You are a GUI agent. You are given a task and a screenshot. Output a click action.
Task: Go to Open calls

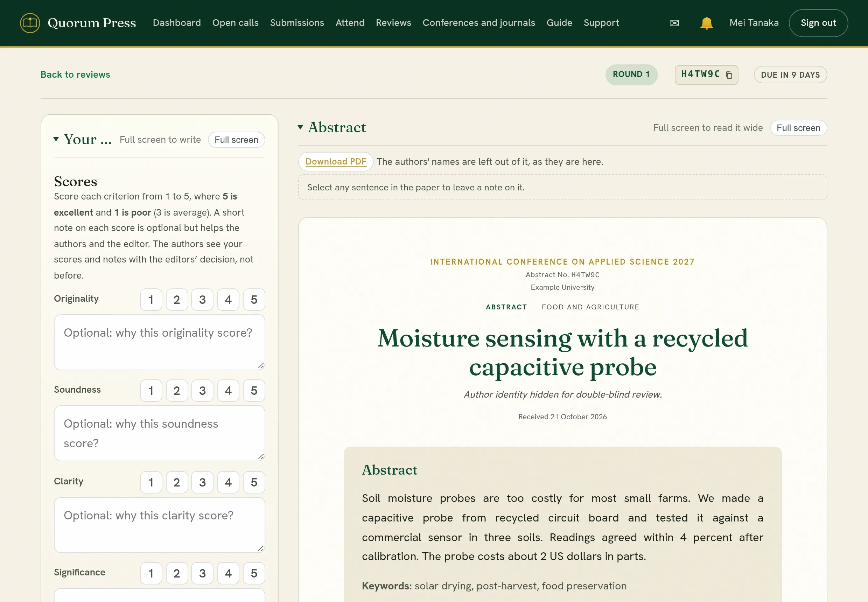236,23
